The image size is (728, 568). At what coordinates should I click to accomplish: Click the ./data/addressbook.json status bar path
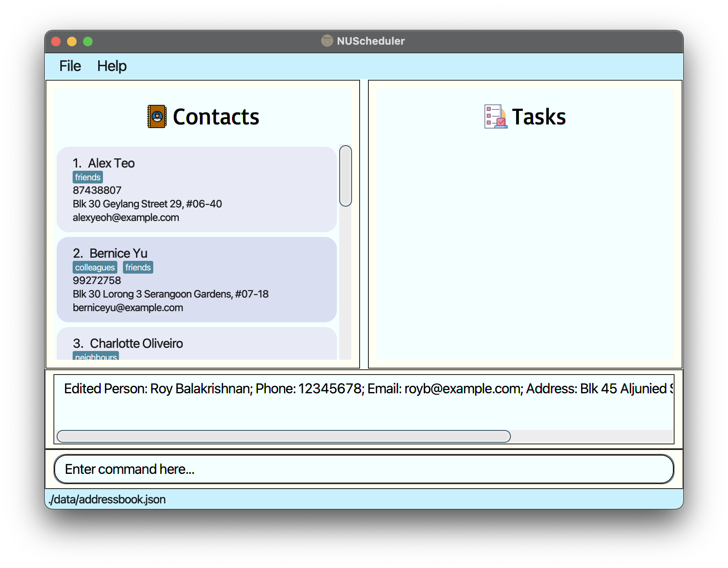click(x=107, y=499)
